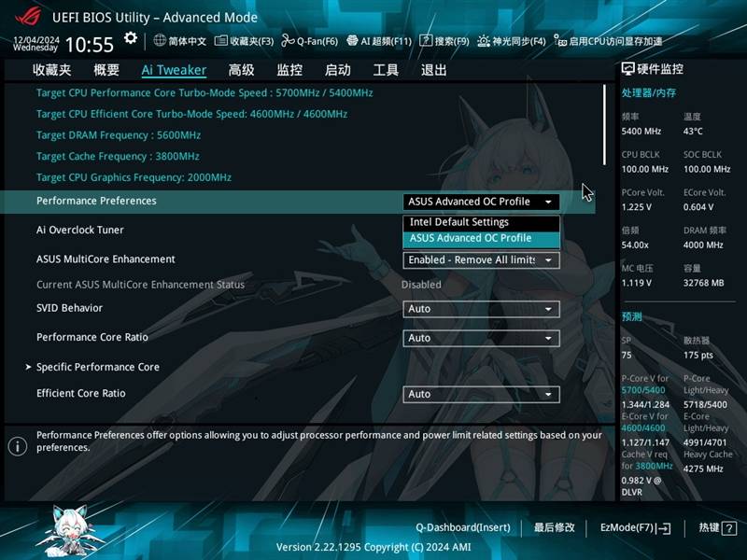Open 搜索(F9) search tool

coord(426,41)
